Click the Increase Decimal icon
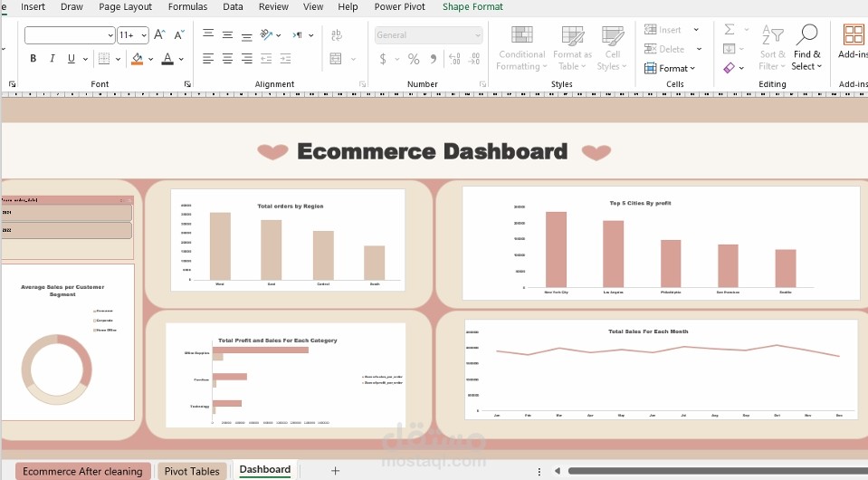The width and height of the screenshot is (868, 480). (454, 58)
